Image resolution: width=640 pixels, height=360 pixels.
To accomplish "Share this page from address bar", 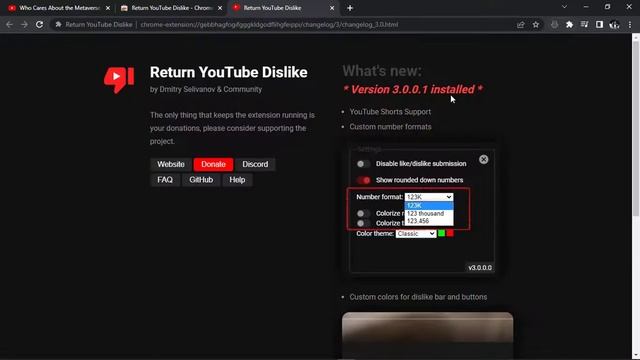I will point(520,25).
